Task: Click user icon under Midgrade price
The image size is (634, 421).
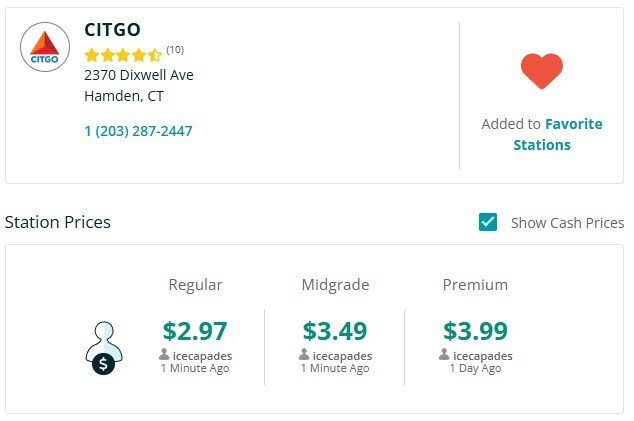Action: tap(305, 355)
